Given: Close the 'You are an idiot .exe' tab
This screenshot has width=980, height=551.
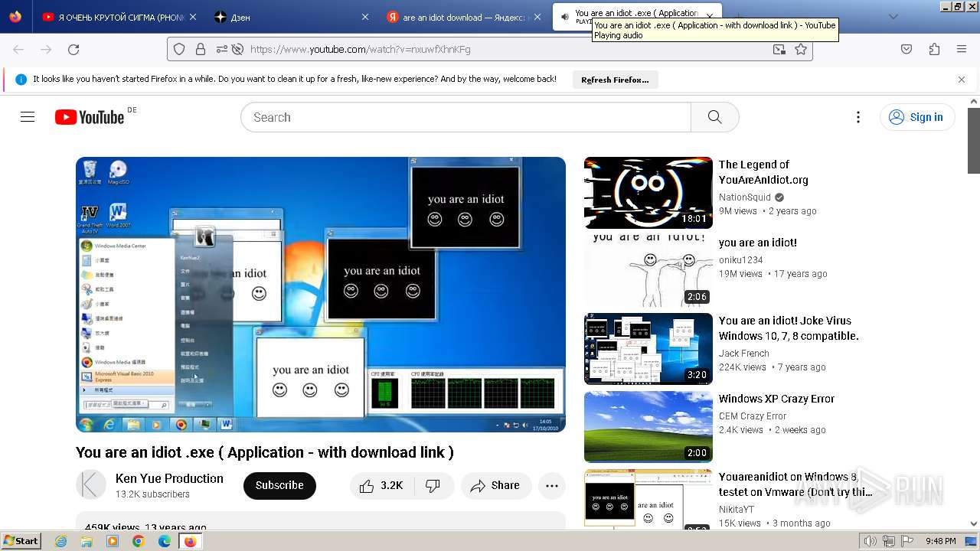Looking at the screenshot, I should coord(710,17).
